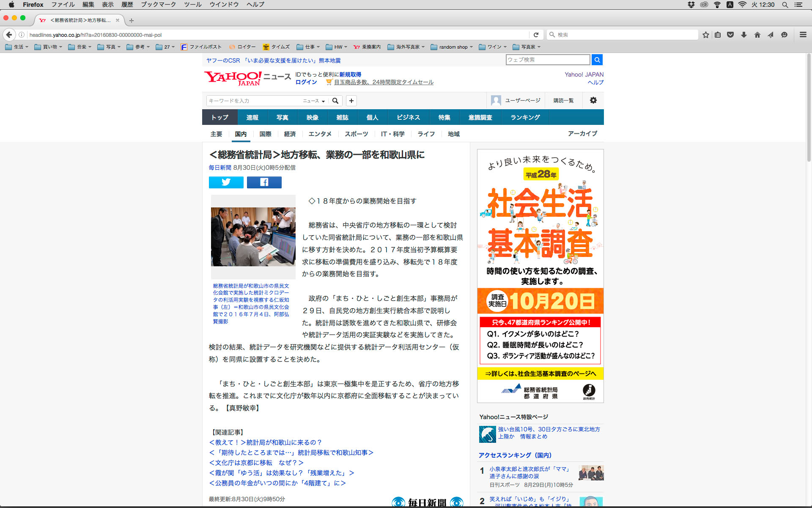Share article via Twitter button

click(226, 182)
